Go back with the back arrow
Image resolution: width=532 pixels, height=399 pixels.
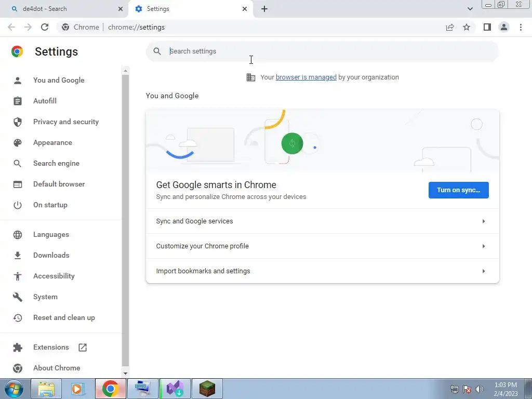[x=11, y=27]
